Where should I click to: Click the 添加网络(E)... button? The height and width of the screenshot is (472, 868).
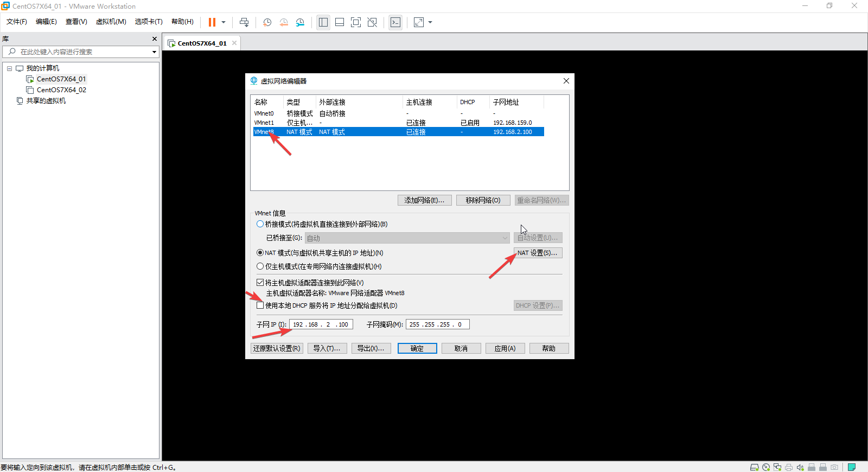pyautogui.click(x=424, y=200)
